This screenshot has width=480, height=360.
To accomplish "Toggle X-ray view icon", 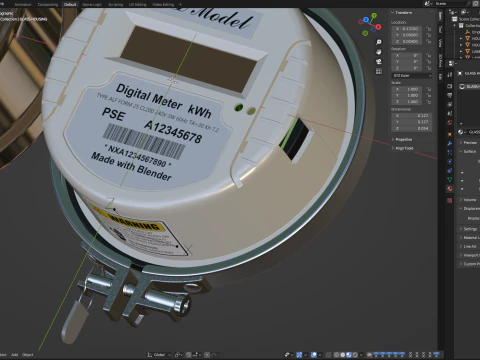I will (329, 355).
